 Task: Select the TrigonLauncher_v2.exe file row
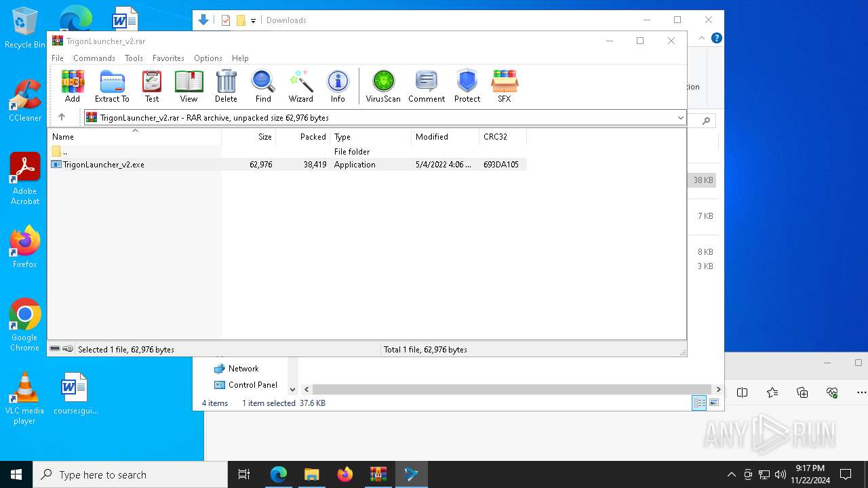point(288,165)
